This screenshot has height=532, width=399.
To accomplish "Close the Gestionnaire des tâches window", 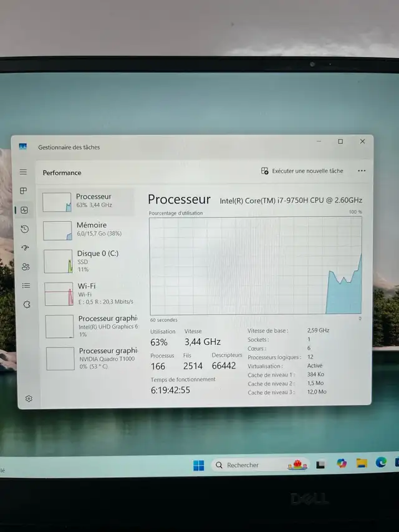I will 362,141.
